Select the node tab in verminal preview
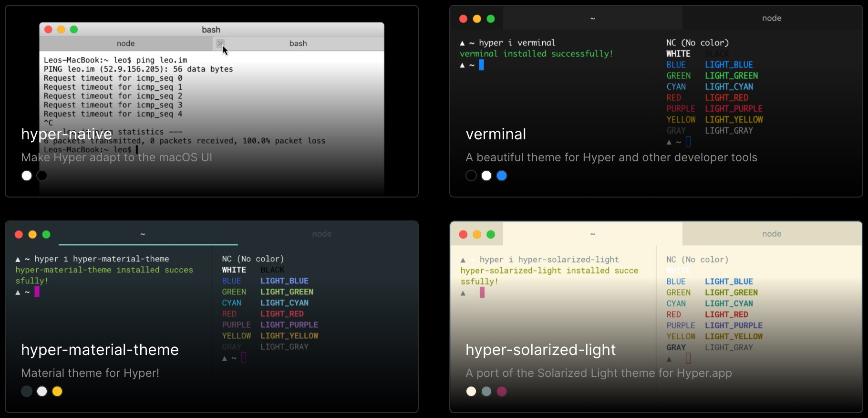 click(x=772, y=18)
